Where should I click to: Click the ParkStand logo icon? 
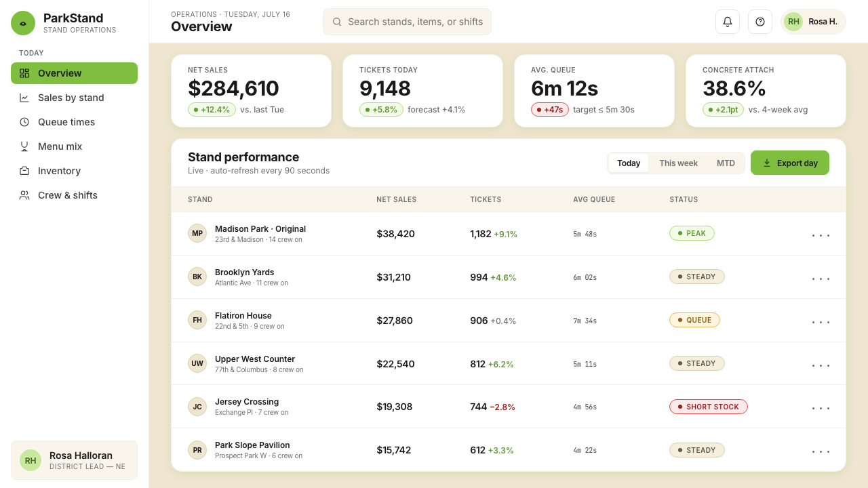[x=23, y=23]
